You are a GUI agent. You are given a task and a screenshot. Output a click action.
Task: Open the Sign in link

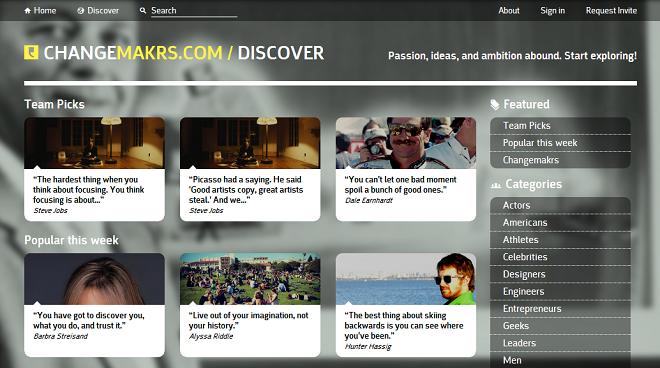(x=552, y=11)
